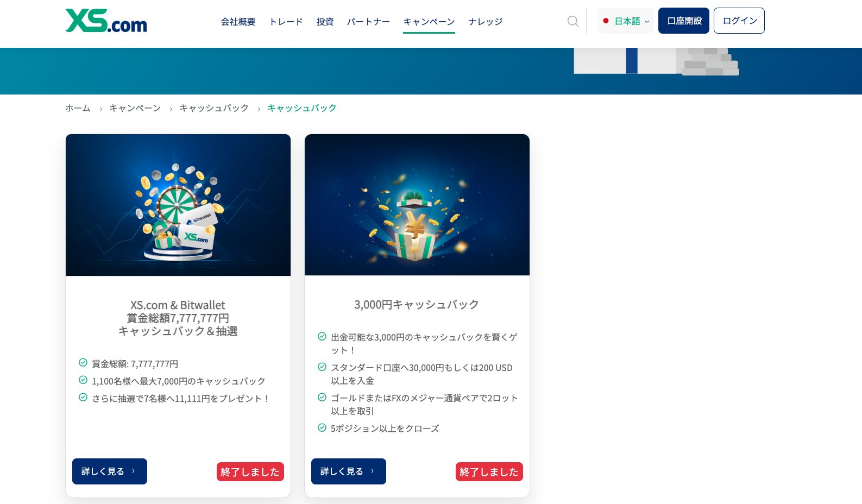Image resolution: width=862 pixels, height=504 pixels.
Task: Expand the 投資 navigation menu
Action: click(325, 22)
